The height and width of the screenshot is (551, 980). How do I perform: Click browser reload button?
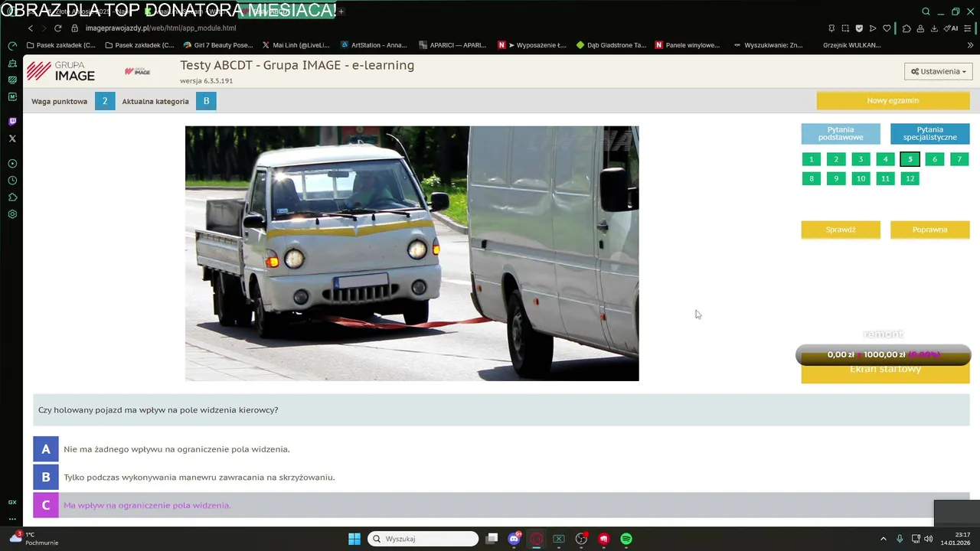click(57, 28)
